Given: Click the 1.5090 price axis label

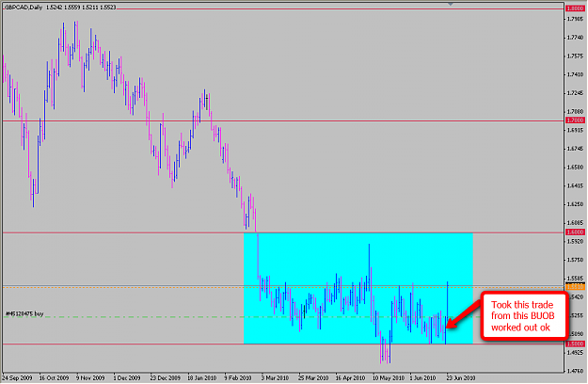Looking at the screenshot, I should [576, 334].
